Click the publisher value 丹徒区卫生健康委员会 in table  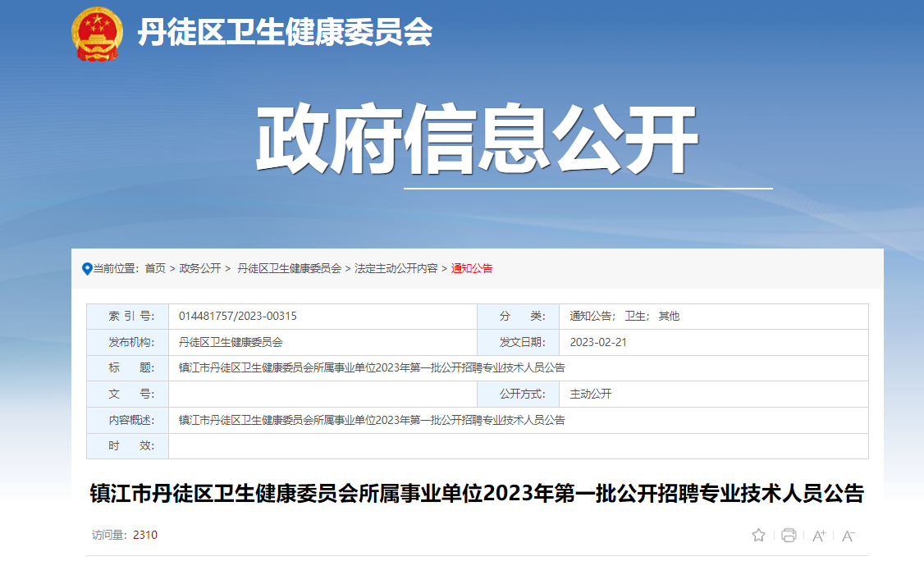[x=231, y=342]
